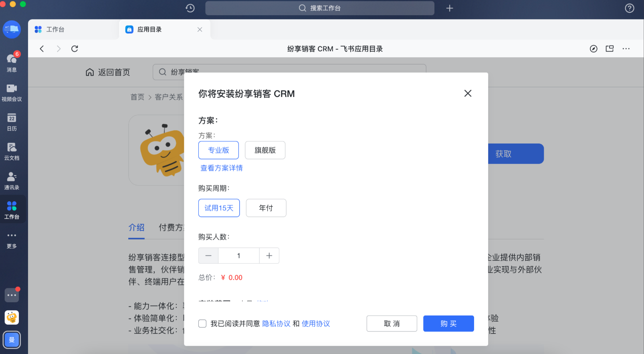The height and width of the screenshot is (354, 644).
Task: Open the three-dot page menu
Action: point(626,49)
